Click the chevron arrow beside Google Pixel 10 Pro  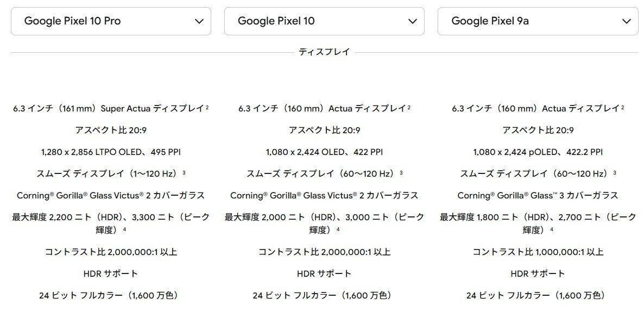(x=199, y=21)
